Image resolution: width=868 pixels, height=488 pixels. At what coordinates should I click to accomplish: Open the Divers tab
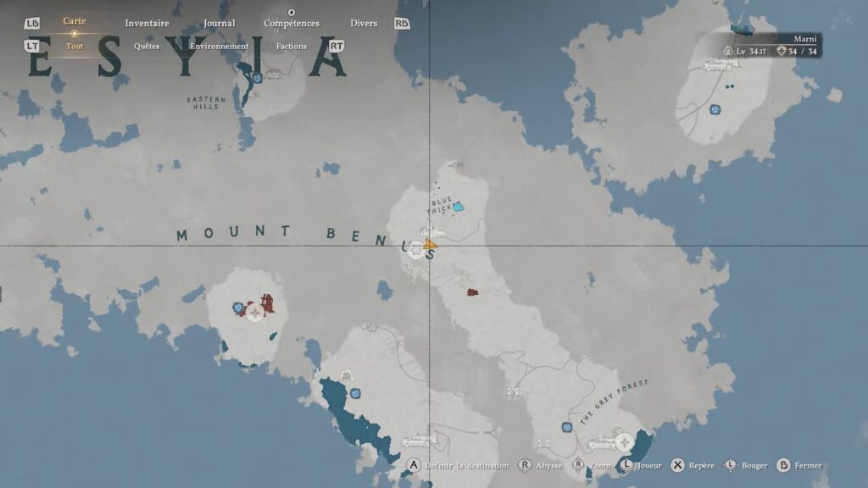point(364,23)
